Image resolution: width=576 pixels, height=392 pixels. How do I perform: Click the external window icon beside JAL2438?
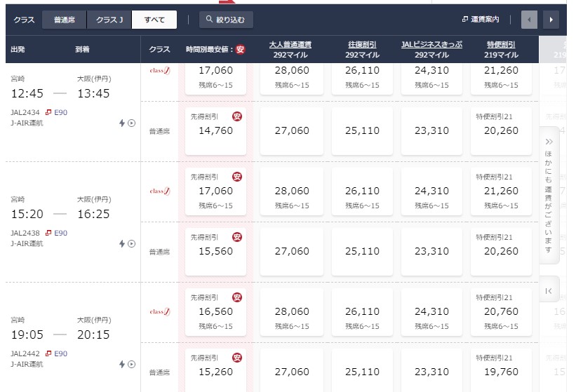coord(48,233)
